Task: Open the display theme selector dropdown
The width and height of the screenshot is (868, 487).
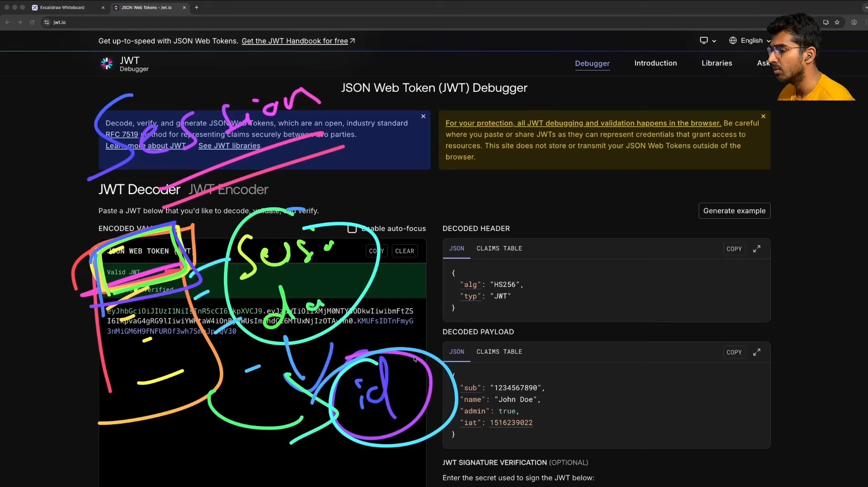Action: (708, 40)
